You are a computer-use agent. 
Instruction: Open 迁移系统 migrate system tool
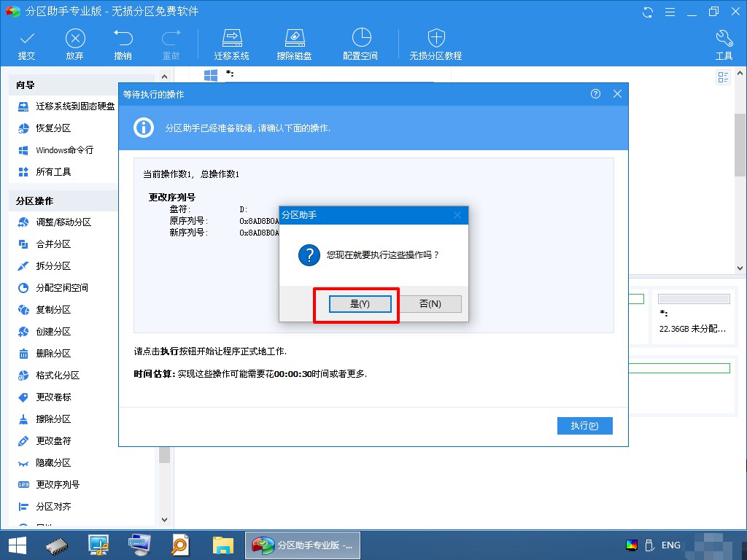[231, 44]
